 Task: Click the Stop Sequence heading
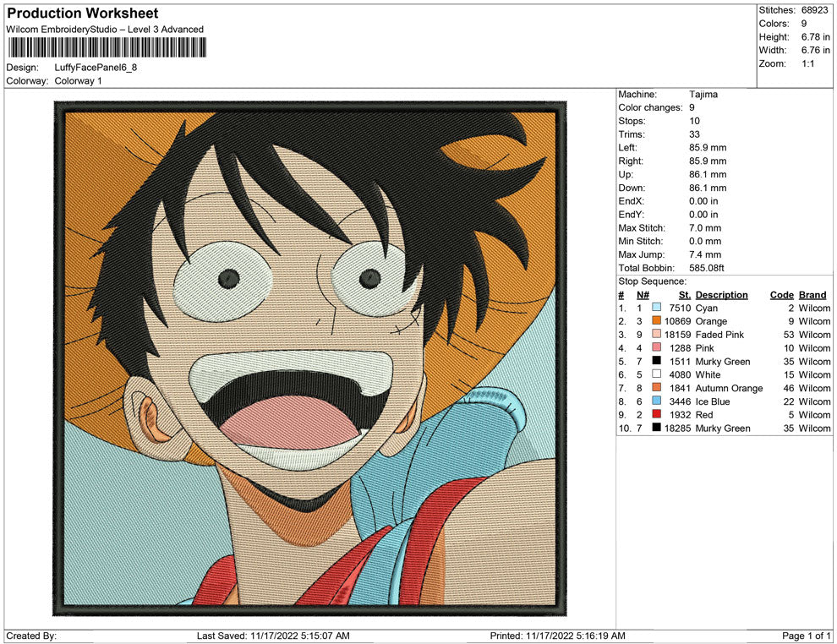point(652,281)
